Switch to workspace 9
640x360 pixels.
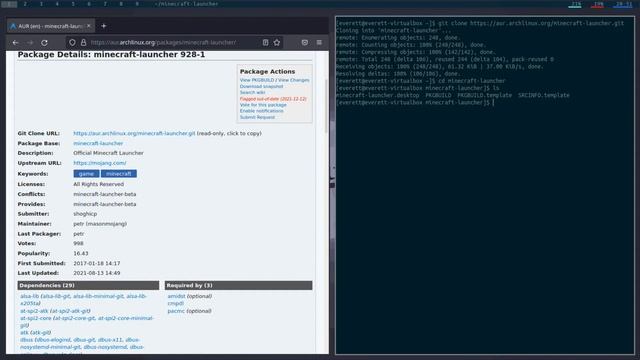coord(137,4)
